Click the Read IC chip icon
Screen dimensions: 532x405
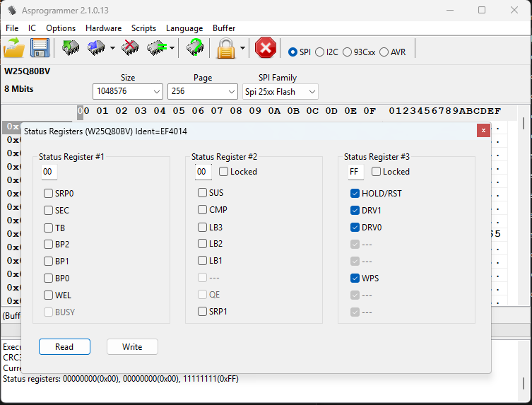pyautogui.click(x=71, y=48)
